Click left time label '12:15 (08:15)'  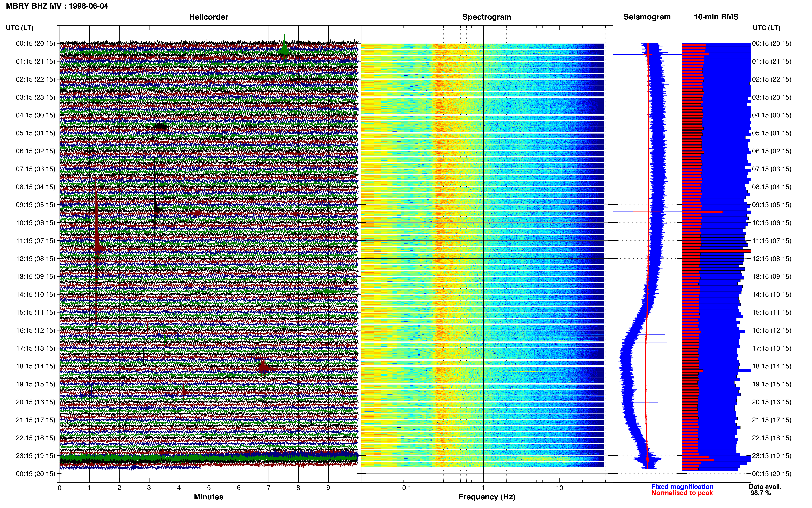pos(35,259)
